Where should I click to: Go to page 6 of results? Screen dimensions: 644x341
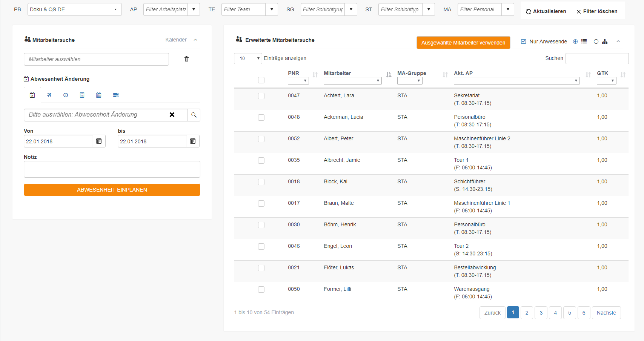pos(584,313)
